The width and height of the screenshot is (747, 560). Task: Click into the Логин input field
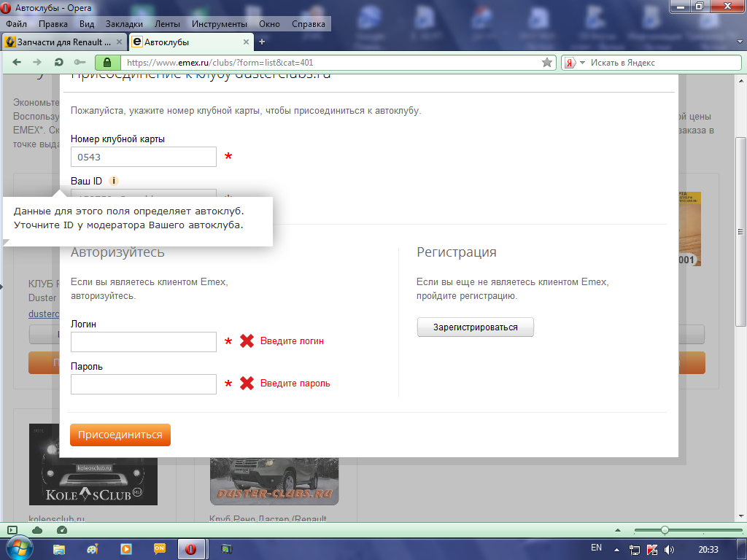point(144,342)
